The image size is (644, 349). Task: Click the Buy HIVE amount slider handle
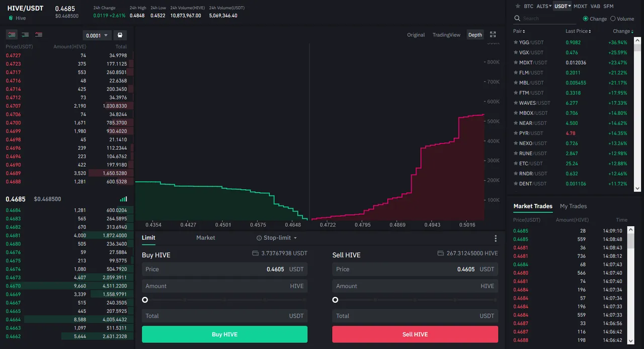pos(145,300)
